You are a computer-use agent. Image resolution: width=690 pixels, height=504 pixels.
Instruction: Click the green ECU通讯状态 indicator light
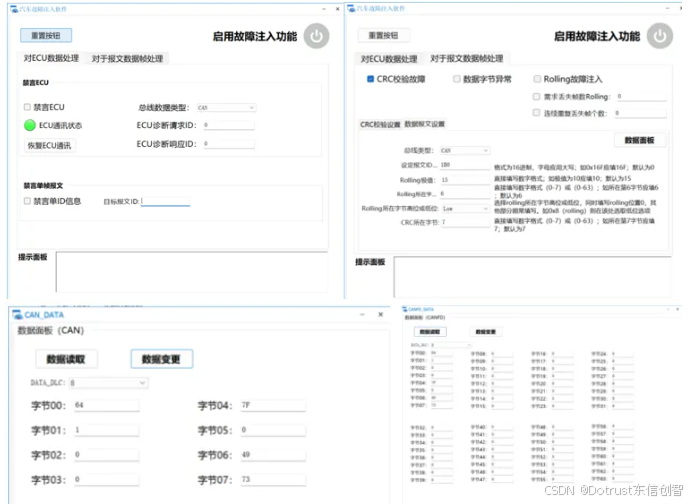click(x=29, y=125)
